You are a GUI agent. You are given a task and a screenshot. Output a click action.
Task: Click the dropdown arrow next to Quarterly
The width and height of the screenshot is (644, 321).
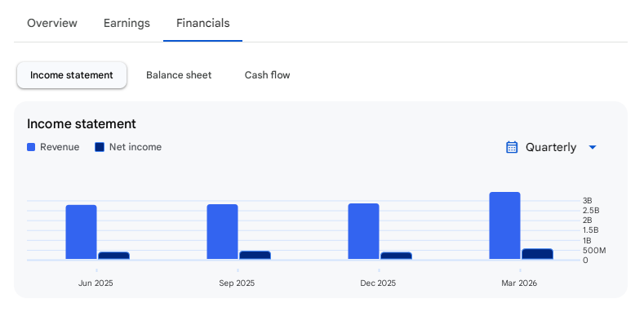pos(593,147)
